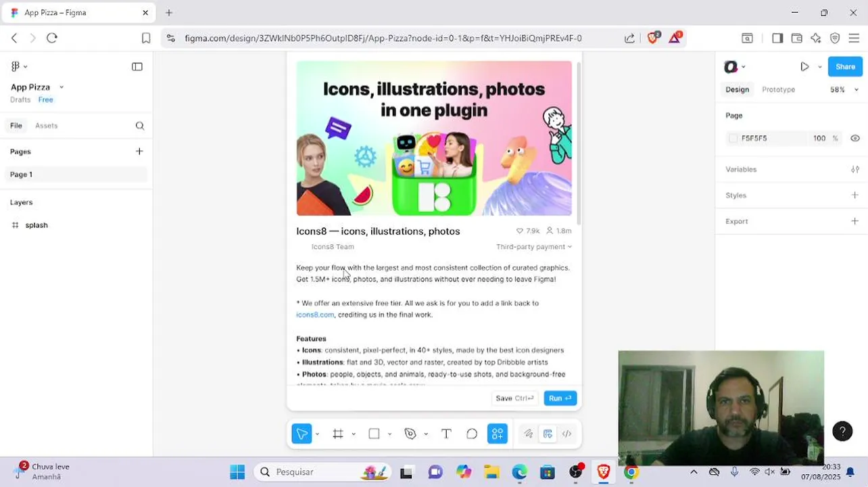Switch to the File tab
This screenshot has width=868, height=487.
pyautogui.click(x=16, y=126)
